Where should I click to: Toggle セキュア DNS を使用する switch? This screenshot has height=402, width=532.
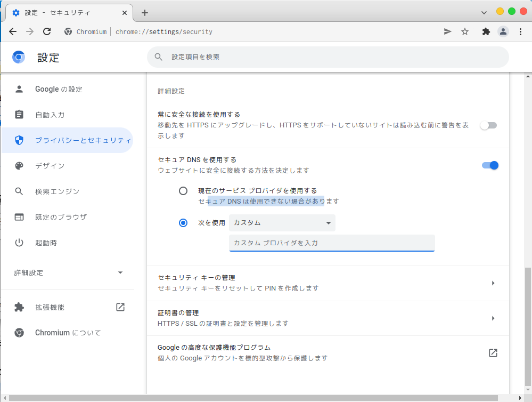pyautogui.click(x=490, y=165)
